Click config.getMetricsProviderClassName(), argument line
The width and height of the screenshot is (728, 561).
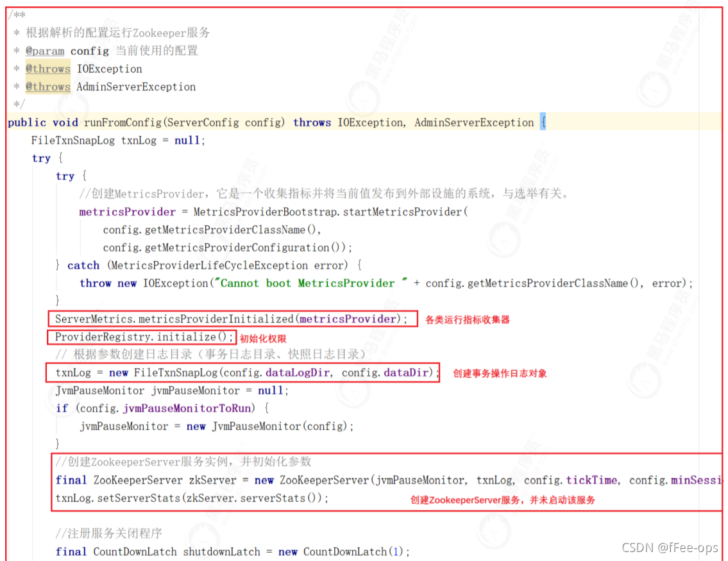[212, 230]
